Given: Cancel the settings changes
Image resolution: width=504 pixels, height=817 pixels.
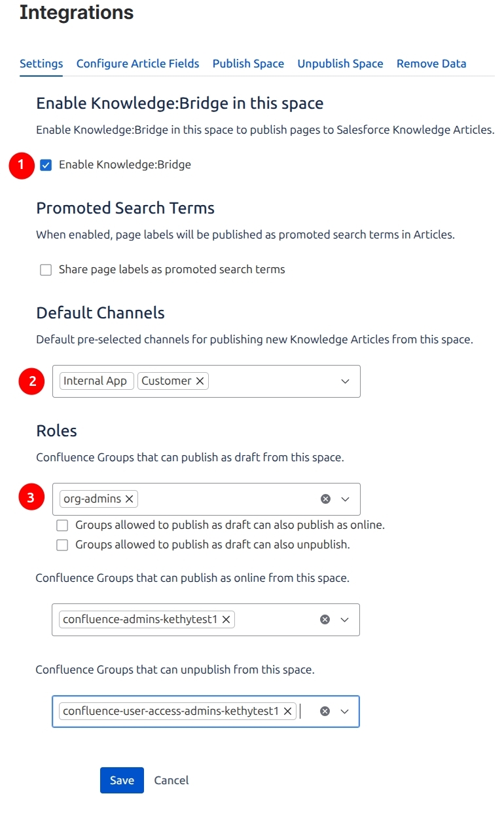Looking at the screenshot, I should (x=171, y=780).
